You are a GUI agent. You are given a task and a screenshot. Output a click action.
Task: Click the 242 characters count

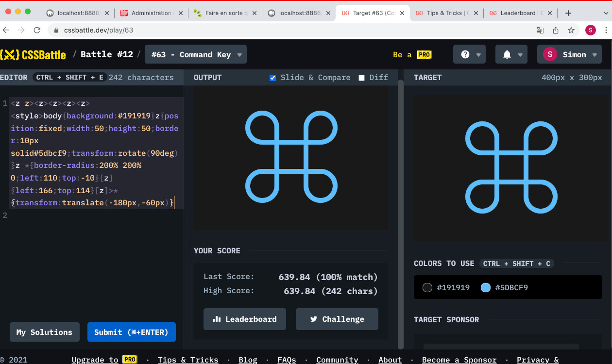point(141,77)
